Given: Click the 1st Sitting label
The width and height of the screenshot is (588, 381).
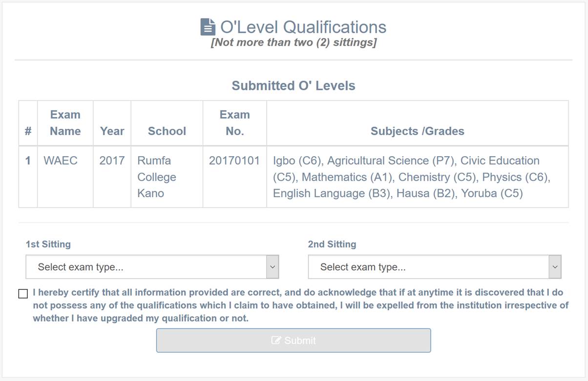Looking at the screenshot, I should click(48, 244).
